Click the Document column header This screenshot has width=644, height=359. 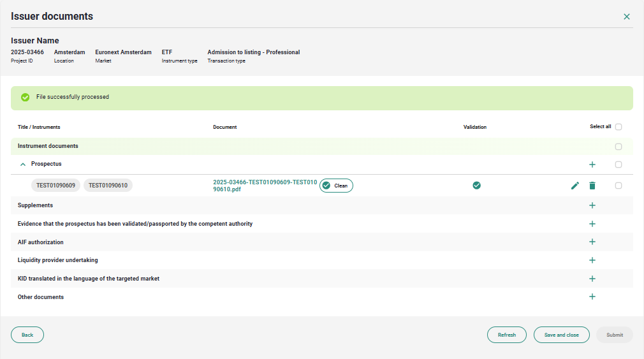pyautogui.click(x=224, y=128)
